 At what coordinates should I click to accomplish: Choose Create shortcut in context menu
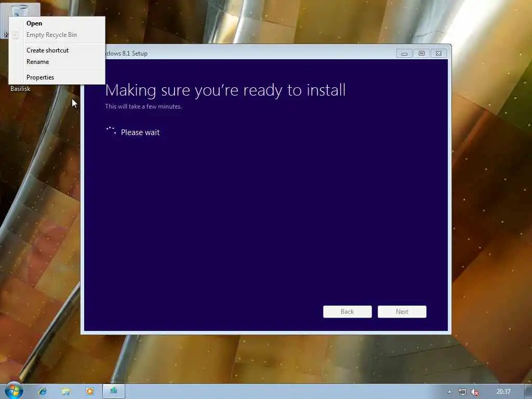57,50
